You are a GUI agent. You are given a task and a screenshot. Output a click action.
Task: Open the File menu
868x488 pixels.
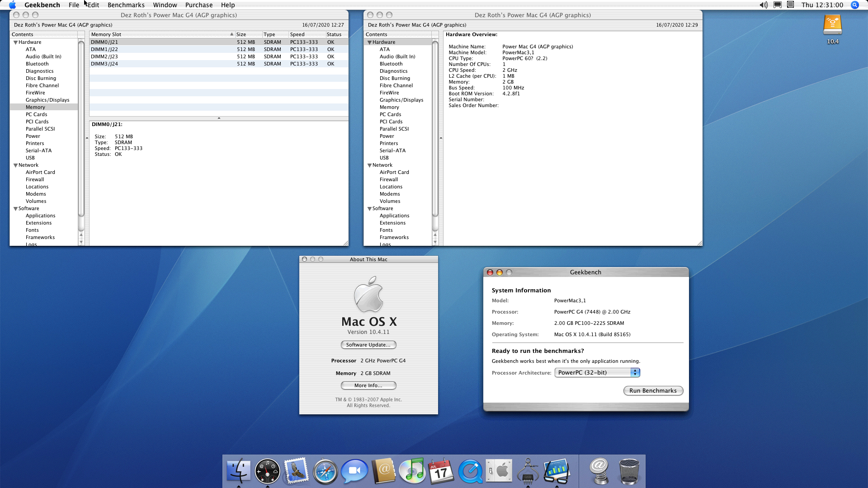point(74,5)
